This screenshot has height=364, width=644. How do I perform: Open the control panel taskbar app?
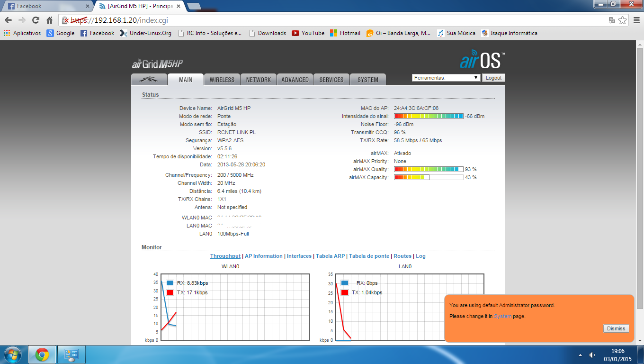tap(71, 355)
